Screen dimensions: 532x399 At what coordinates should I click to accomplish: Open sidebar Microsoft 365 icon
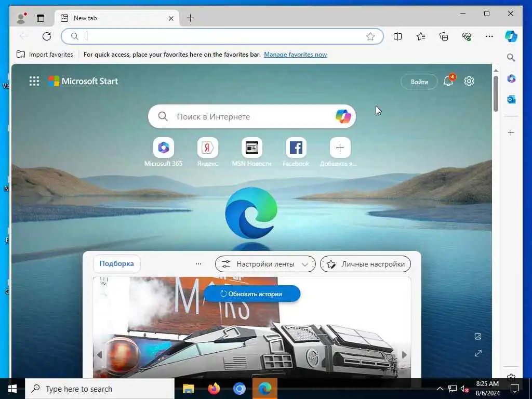coord(511,79)
